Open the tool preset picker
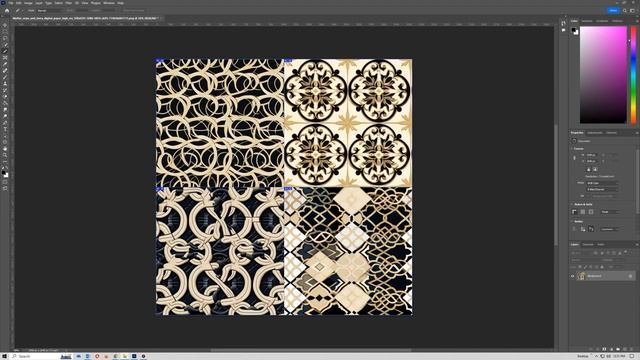The image size is (640, 360). (x=18, y=11)
